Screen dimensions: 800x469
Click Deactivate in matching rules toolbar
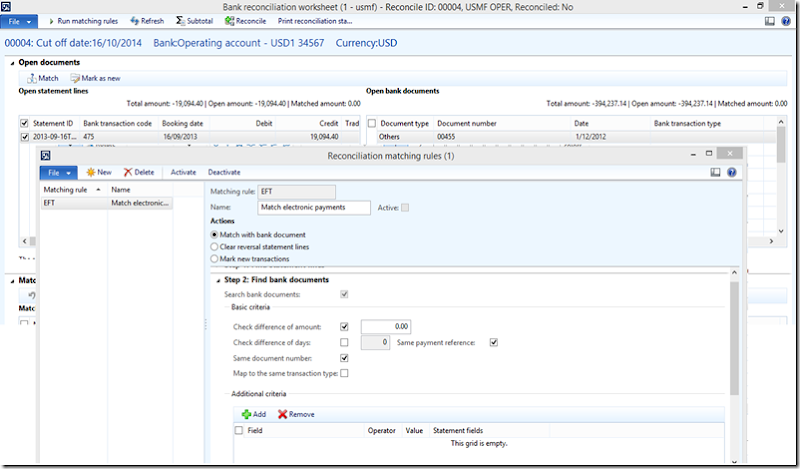pos(224,172)
